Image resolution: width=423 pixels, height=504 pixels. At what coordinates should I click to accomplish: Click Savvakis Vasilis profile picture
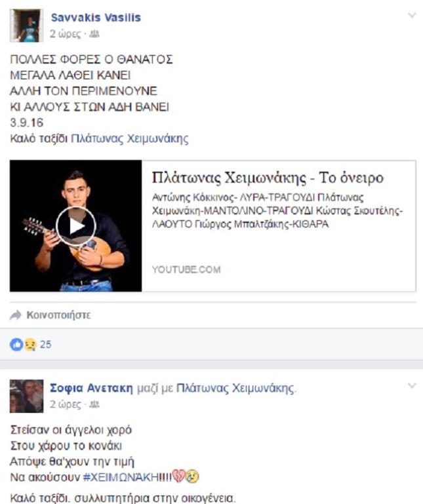click(x=26, y=26)
